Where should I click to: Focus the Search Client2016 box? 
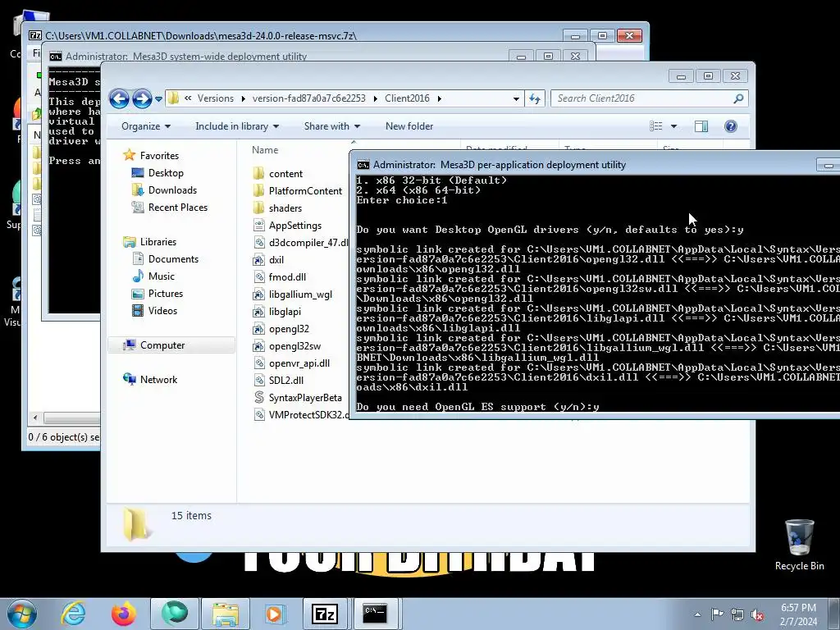641,98
